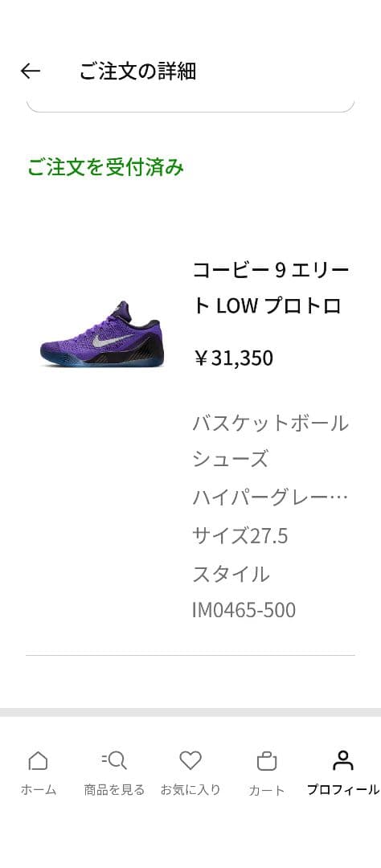The height and width of the screenshot is (868, 381).
Task: Tap the ご注文の詳細 page heading
Action: 137,72
